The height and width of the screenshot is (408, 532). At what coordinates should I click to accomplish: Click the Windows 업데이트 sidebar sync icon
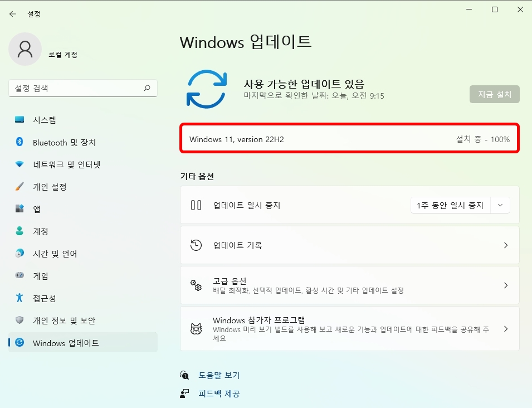19,342
